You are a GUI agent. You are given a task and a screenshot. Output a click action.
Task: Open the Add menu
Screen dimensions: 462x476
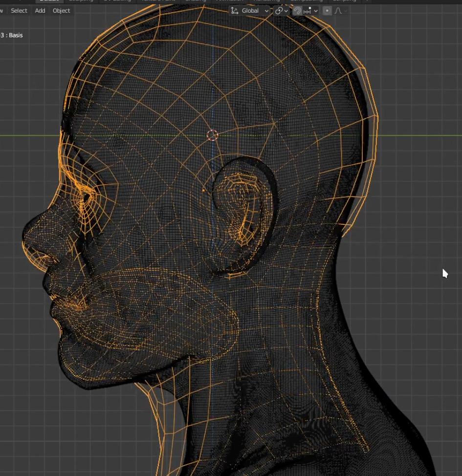tap(40, 11)
